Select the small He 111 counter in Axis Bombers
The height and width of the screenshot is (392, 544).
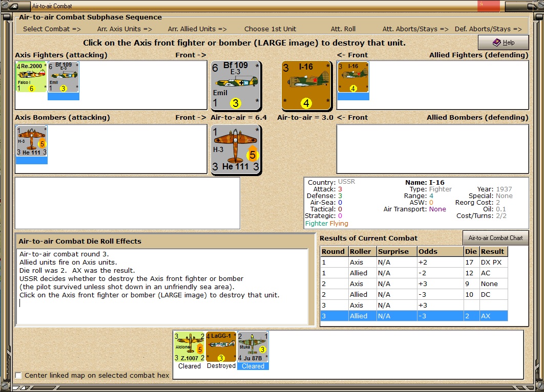pyautogui.click(x=32, y=141)
